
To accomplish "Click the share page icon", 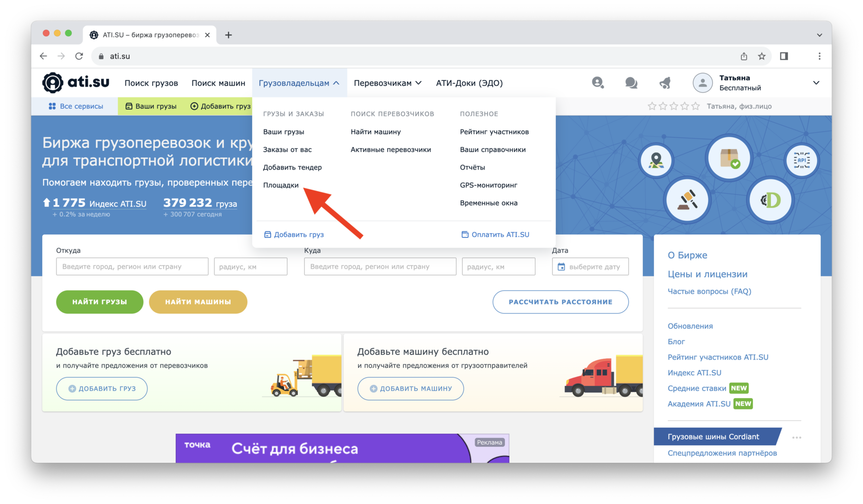I will click(x=744, y=56).
